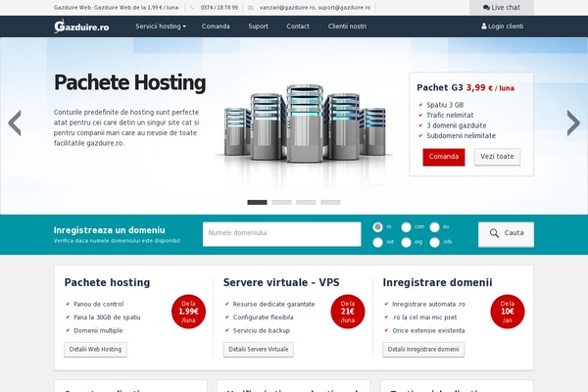Viewport: 588px width, 392px height.
Task: Click '3 domenii gazduite' feature text
Action: tap(457, 125)
